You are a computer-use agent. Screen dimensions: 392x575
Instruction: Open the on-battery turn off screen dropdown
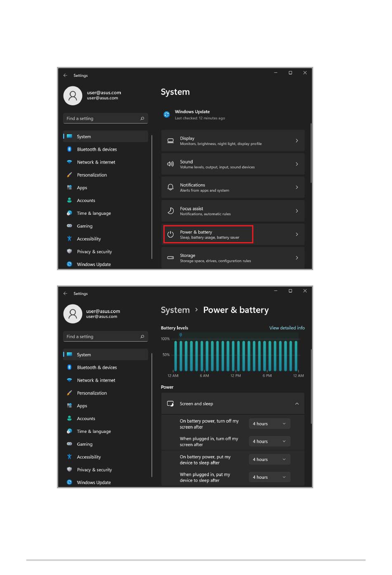click(x=269, y=424)
